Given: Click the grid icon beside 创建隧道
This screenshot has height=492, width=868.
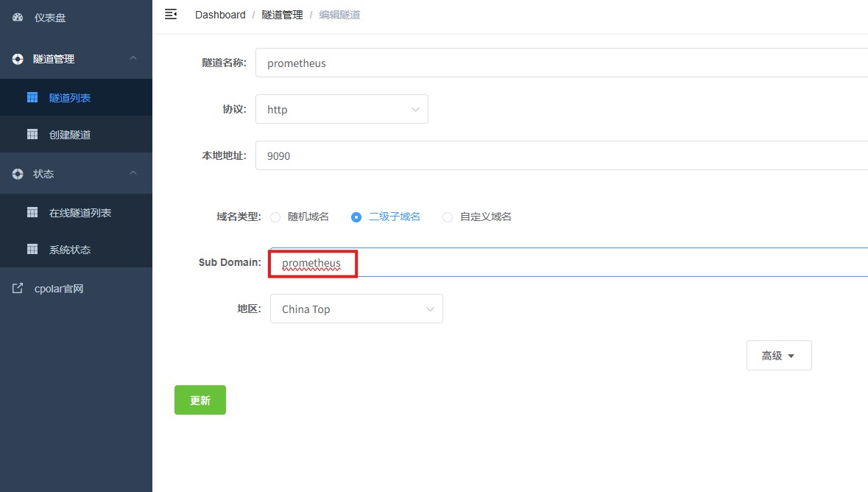Looking at the screenshot, I should (x=32, y=134).
